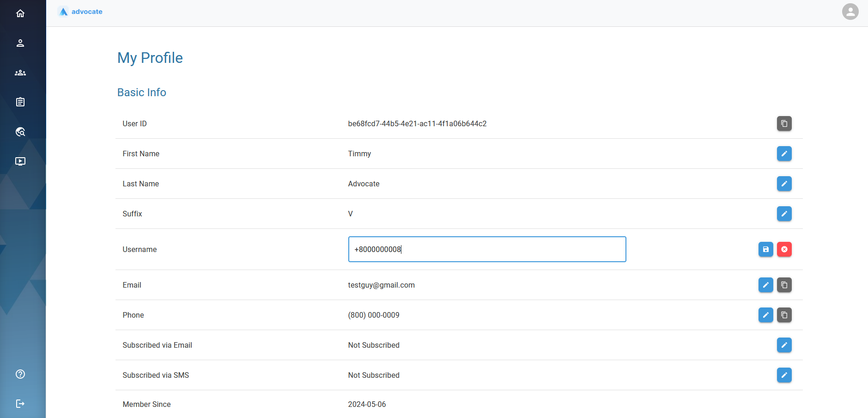Copy the User ID value
868x418 pixels.
(x=784, y=123)
